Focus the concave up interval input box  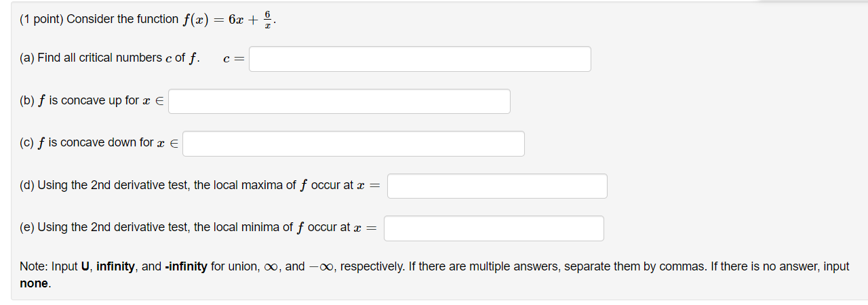(x=339, y=102)
